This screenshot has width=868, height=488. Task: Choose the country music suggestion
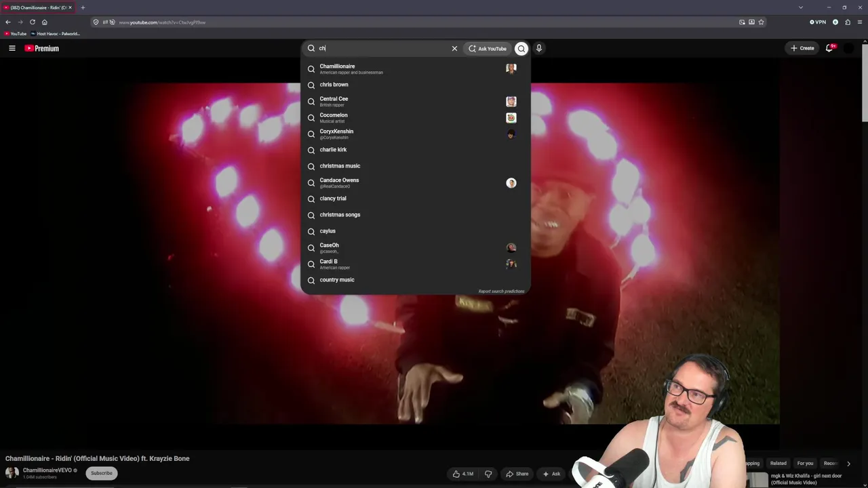[415, 280]
